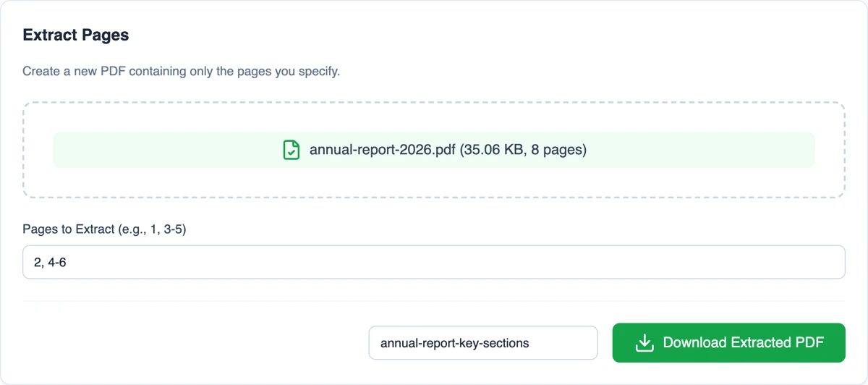Select the uploaded annual-report-2026.pdf file

click(434, 150)
